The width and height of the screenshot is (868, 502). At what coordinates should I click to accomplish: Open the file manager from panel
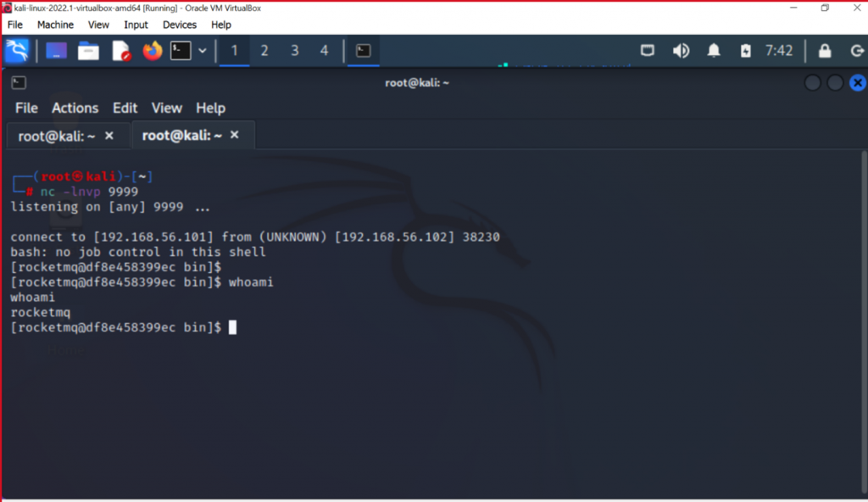coord(88,51)
